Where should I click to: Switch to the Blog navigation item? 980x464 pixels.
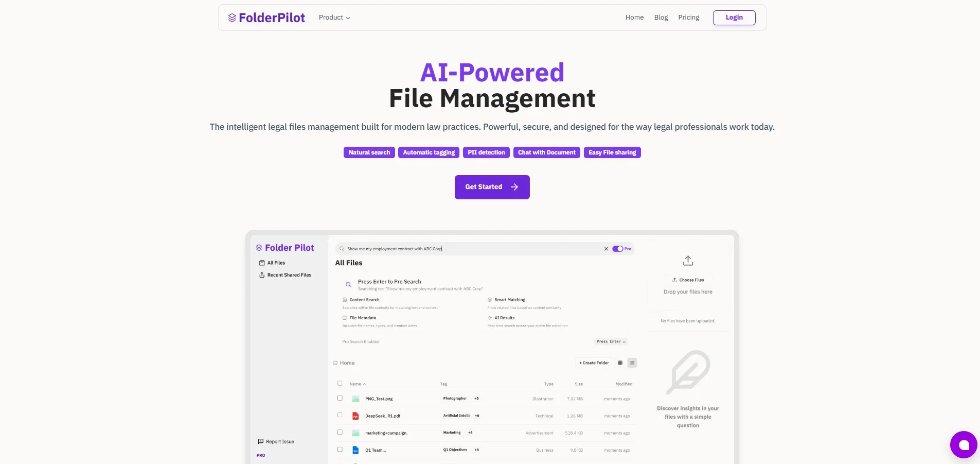[661, 17]
